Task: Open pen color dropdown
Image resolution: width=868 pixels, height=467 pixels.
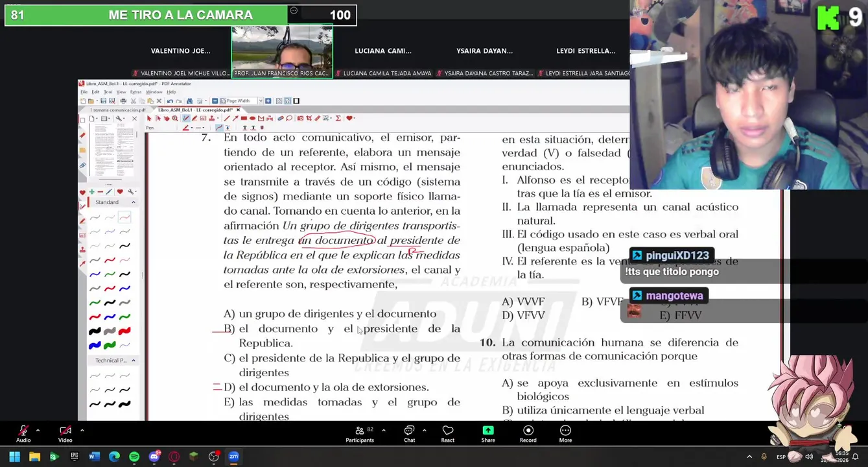Action: tap(192, 128)
